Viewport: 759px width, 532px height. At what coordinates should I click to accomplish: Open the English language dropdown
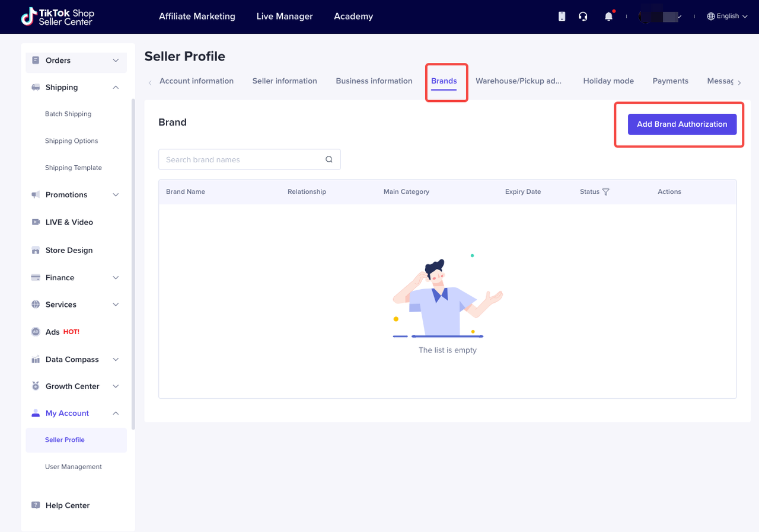click(x=728, y=17)
